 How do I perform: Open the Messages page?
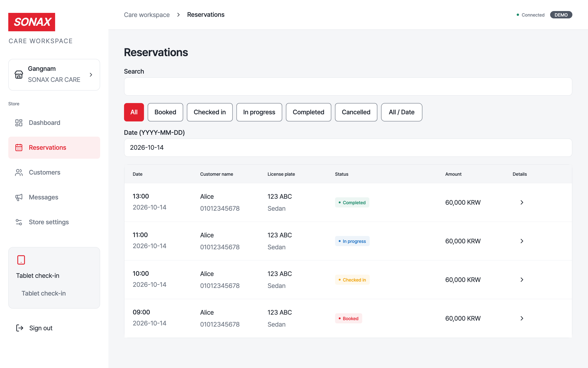point(54,197)
